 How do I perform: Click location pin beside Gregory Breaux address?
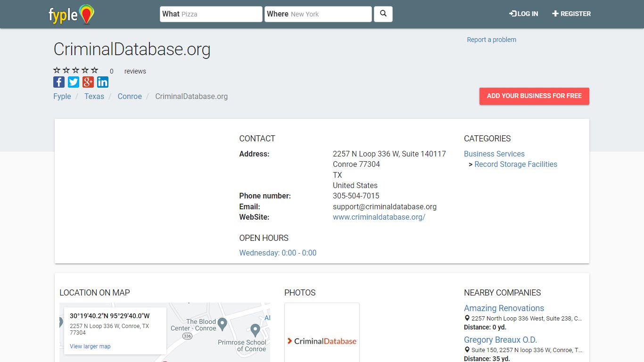coord(467,350)
